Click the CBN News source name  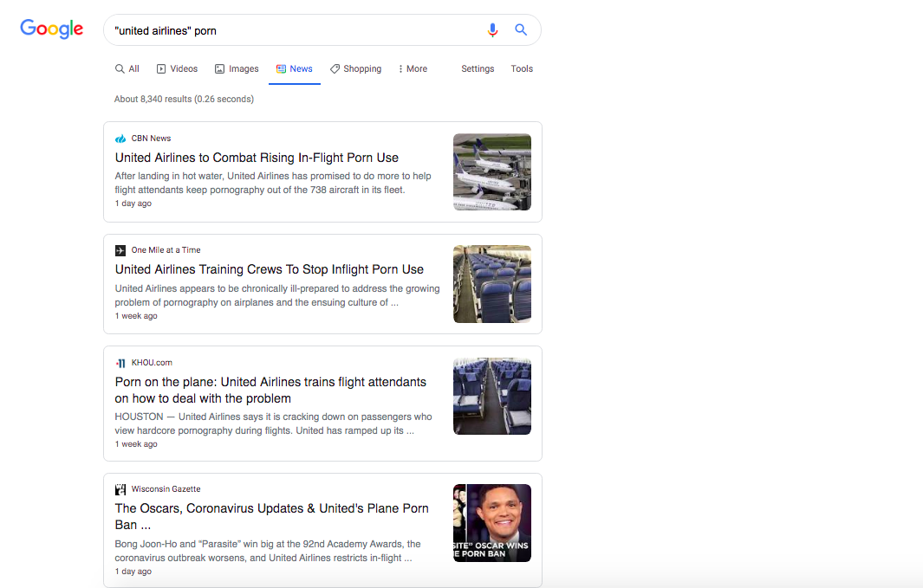point(151,139)
